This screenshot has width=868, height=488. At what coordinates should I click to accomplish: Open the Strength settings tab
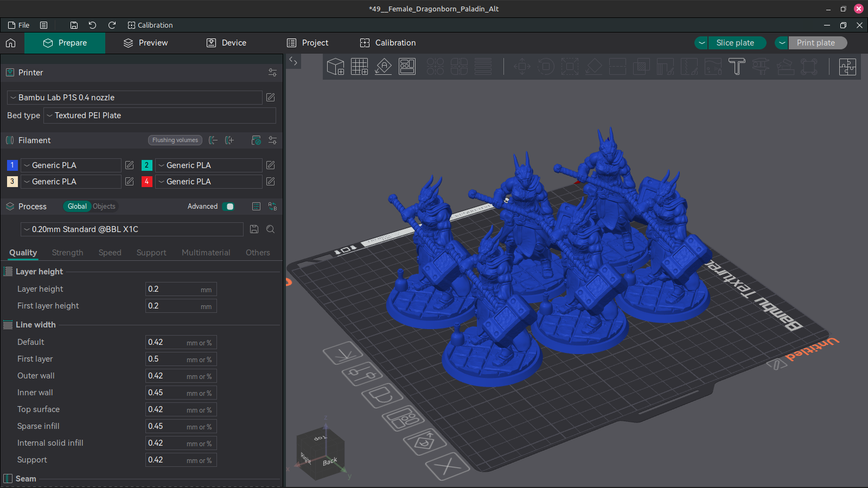tap(67, 252)
